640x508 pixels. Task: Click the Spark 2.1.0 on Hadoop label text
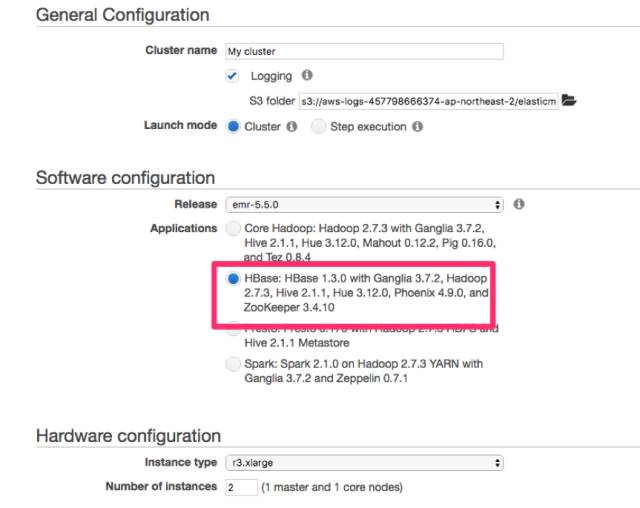(x=363, y=371)
